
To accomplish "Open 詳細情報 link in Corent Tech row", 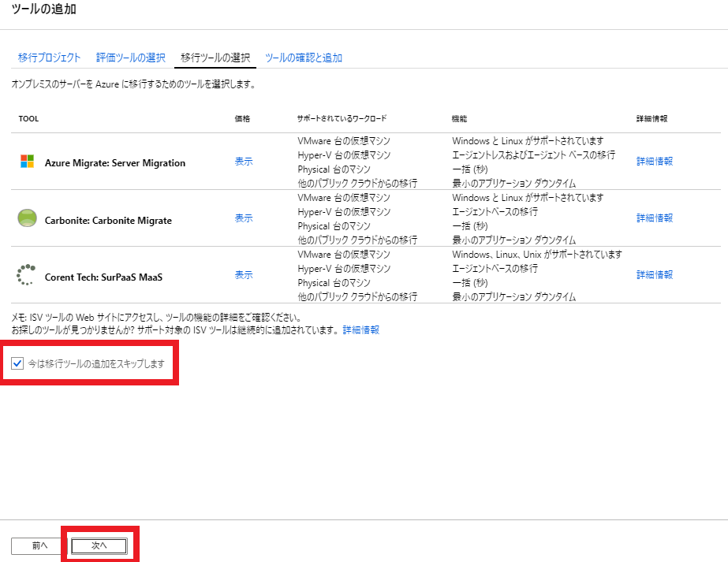I will tap(655, 275).
